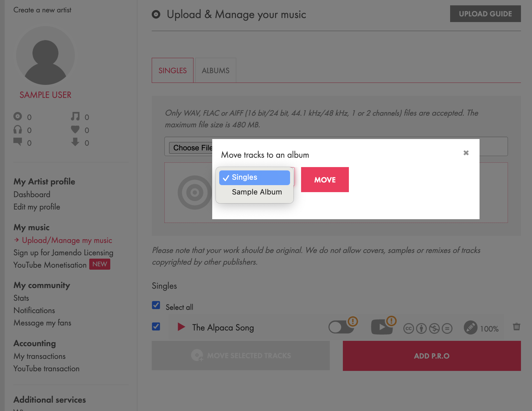Image resolution: width=532 pixels, height=411 pixels.
Task: Click the albums disc stat icon
Action: [18, 116]
